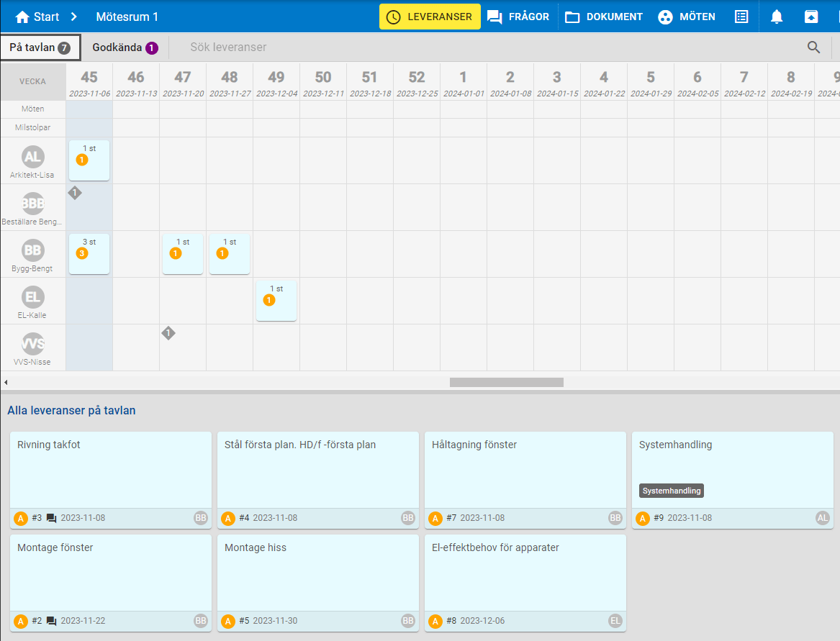This screenshot has height=641, width=840.
Task: Open the list view icon in header
Action: (x=741, y=17)
